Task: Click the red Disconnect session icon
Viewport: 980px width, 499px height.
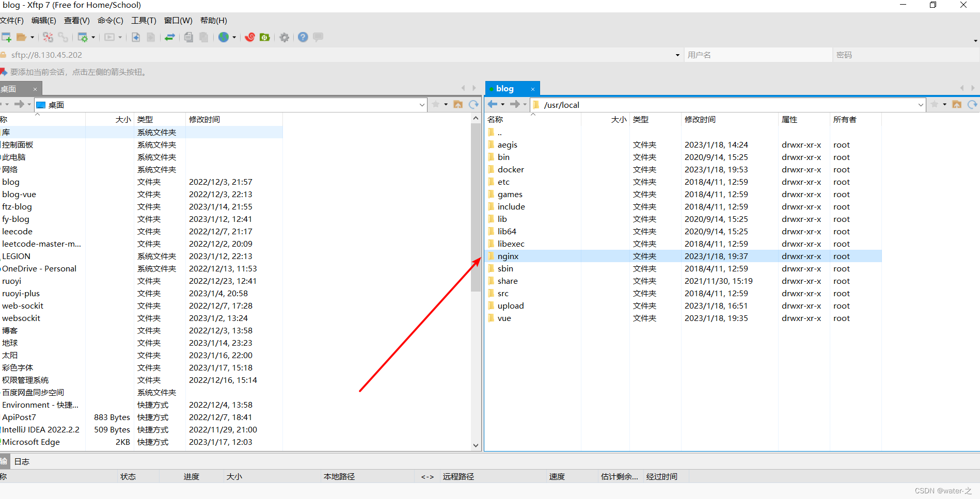Action: (x=48, y=37)
